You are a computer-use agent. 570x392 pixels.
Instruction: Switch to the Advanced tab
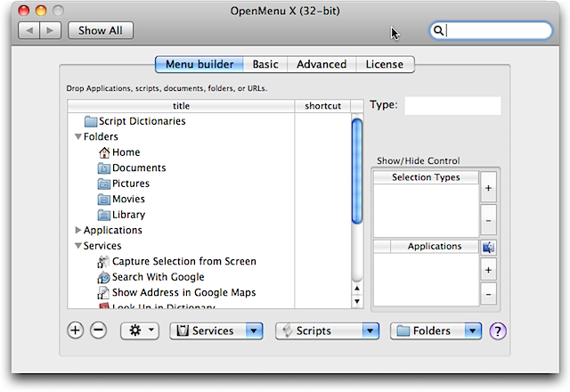[322, 64]
